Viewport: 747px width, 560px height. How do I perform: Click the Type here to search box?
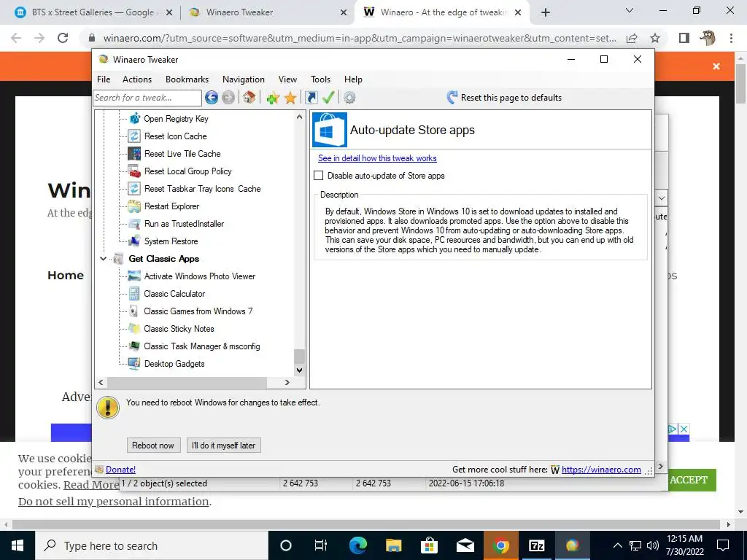152,545
